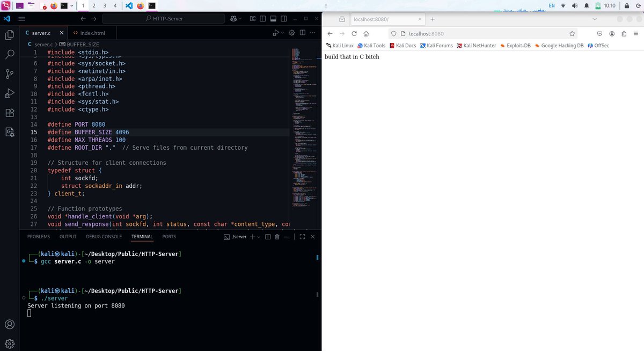Open the Firefox application hamburger menu
This screenshot has height=351, width=644.
tap(636, 33)
